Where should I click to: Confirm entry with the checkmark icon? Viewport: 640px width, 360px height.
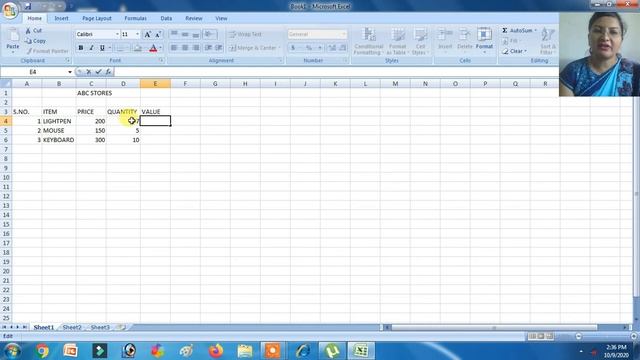click(x=98, y=72)
